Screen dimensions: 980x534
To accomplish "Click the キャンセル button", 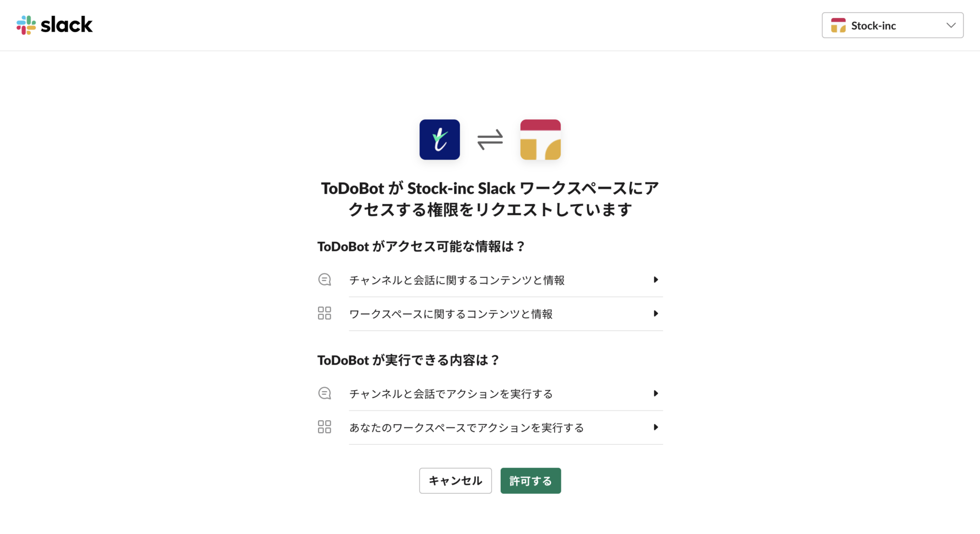I will coord(455,480).
